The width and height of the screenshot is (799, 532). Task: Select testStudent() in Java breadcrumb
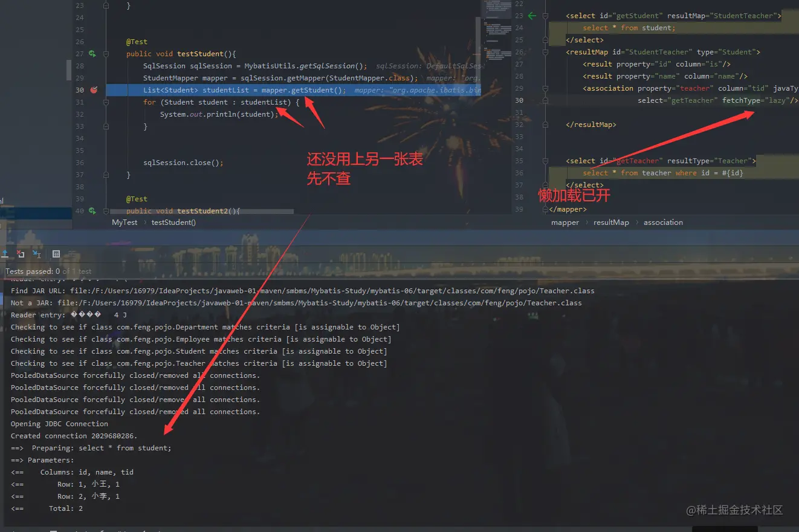(173, 222)
